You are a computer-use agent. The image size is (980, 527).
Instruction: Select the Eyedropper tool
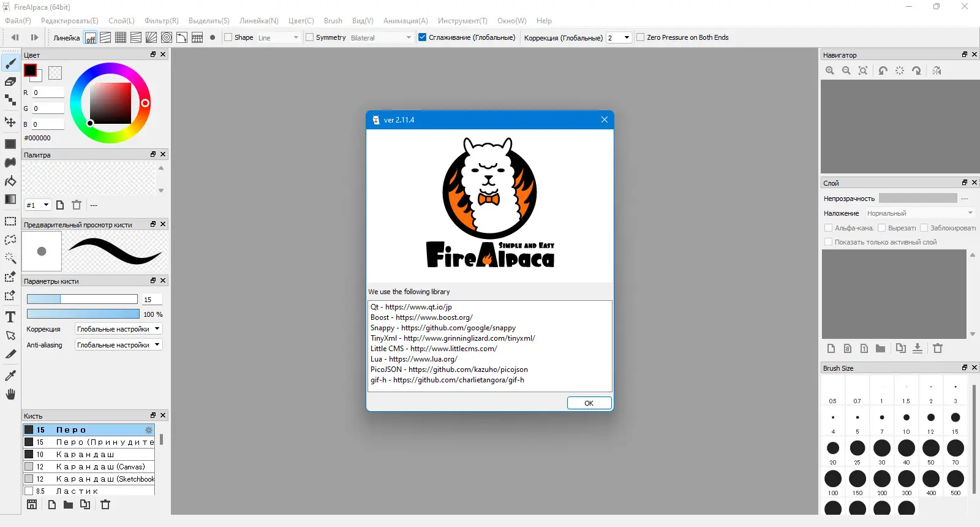[x=10, y=376]
